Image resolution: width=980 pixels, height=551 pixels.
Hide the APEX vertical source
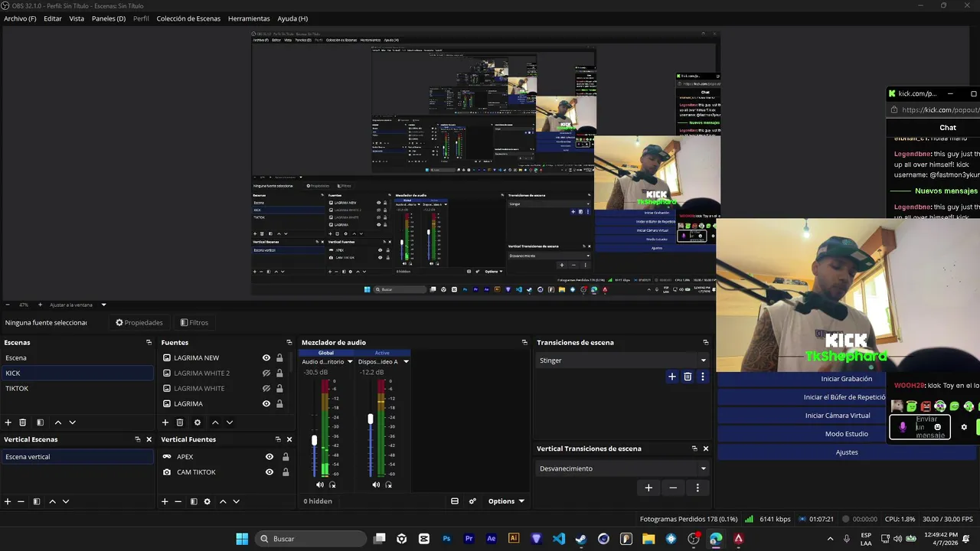(269, 457)
